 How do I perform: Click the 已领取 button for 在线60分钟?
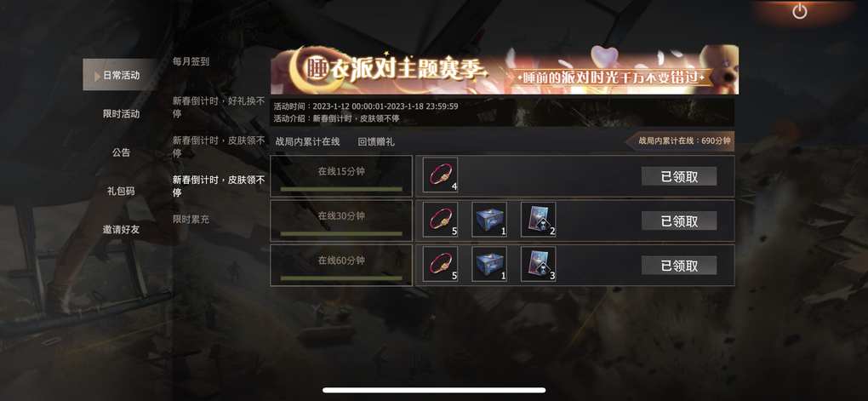coord(679,266)
